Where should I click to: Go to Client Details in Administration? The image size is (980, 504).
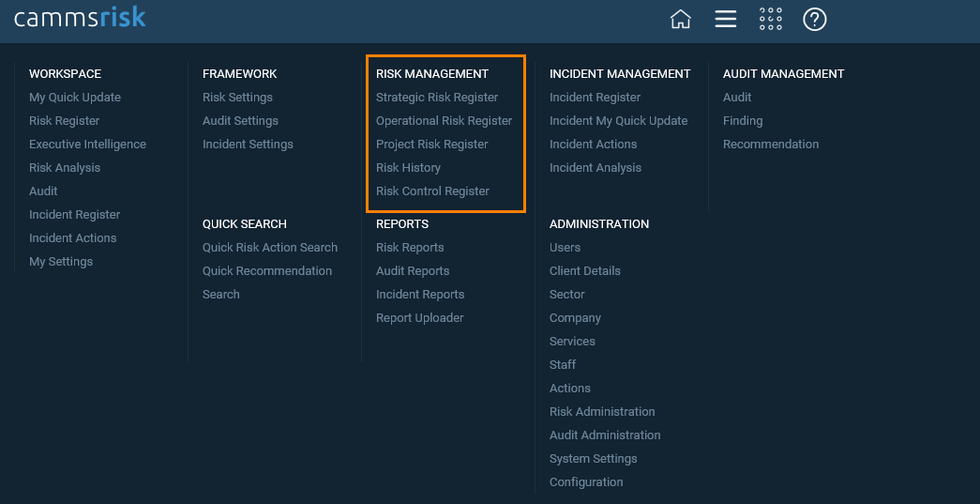click(585, 270)
